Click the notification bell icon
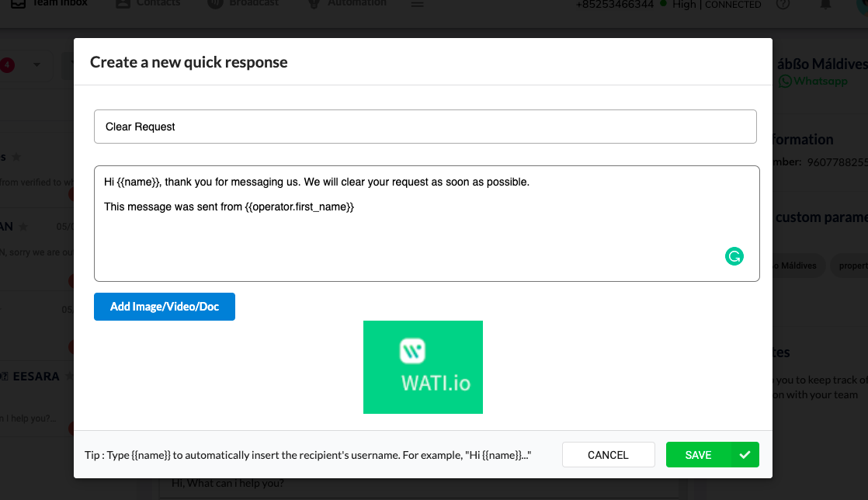Screen dimensions: 868x500 [825, 5]
